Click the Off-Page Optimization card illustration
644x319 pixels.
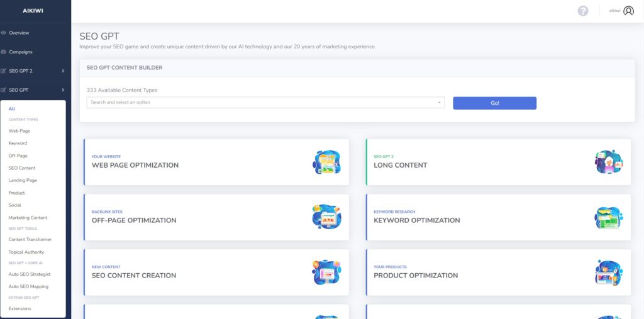pos(326,217)
